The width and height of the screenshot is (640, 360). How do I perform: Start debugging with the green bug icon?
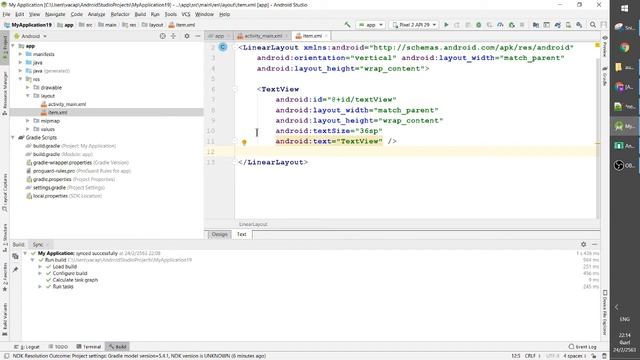[x=479, y=25]
